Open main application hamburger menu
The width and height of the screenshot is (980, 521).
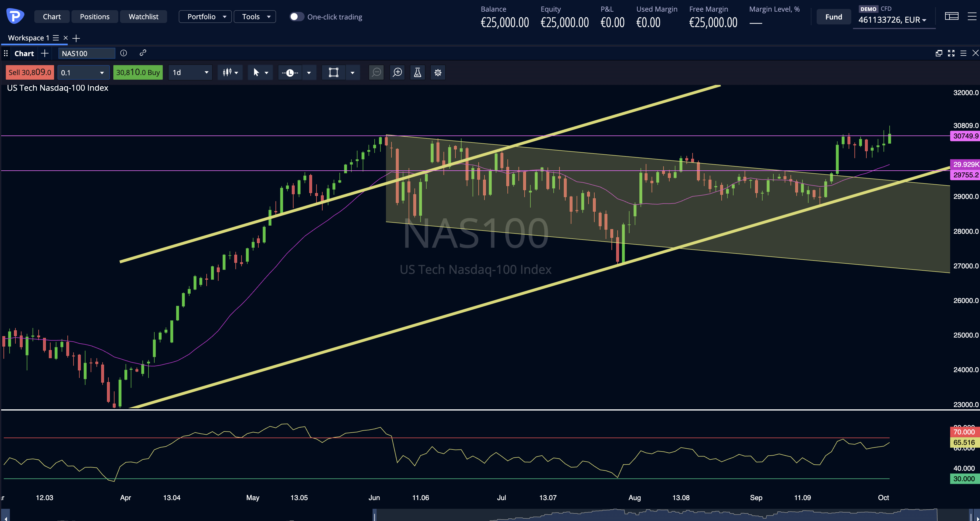[x=972, y=16]
